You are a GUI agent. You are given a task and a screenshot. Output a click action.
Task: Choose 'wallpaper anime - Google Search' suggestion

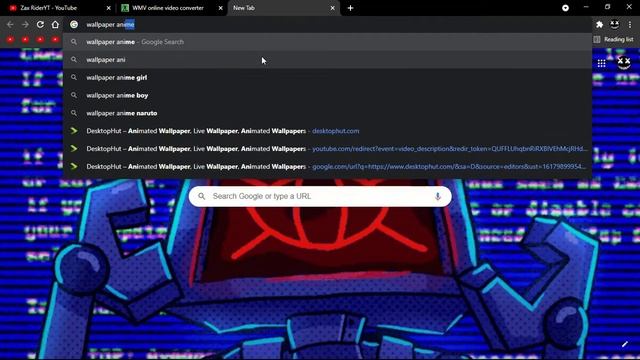[327, 42]
